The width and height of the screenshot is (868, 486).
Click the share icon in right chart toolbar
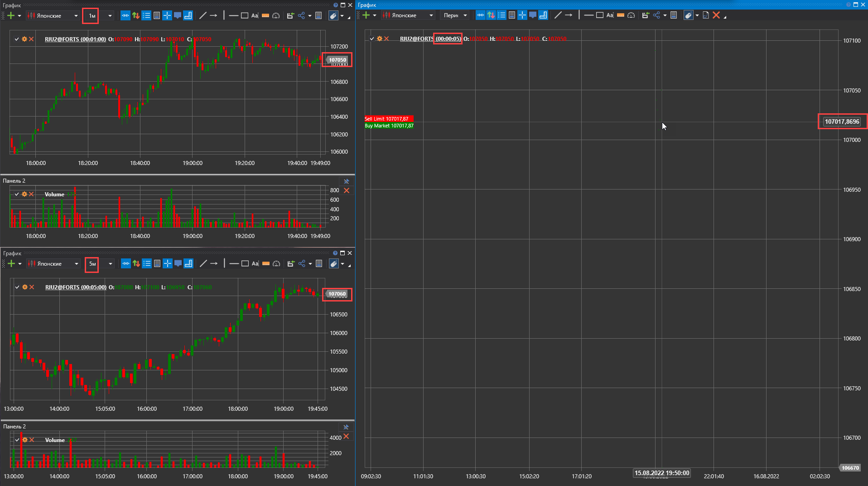pos(656,15)
